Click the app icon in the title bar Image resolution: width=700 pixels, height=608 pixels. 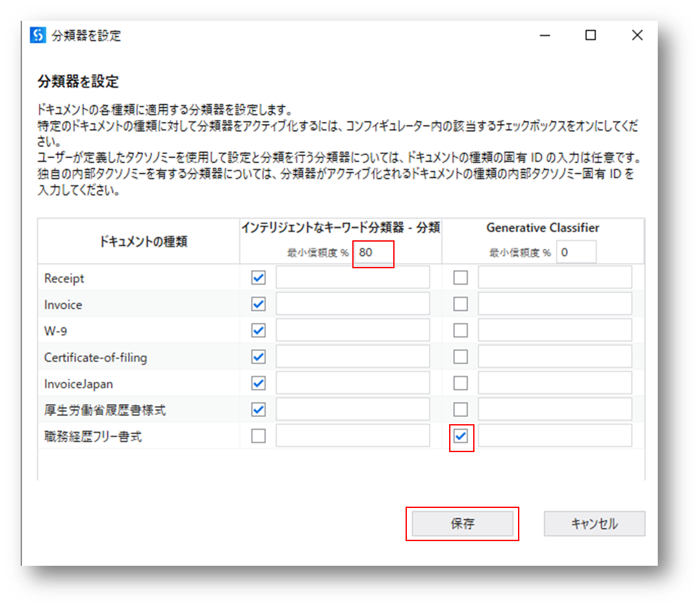(x=38, y=35)
